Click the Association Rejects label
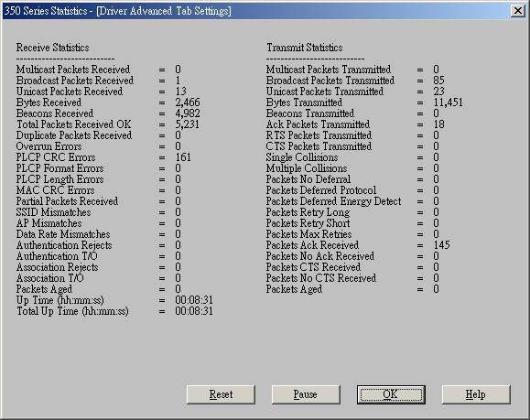 (x=57, y=267)
